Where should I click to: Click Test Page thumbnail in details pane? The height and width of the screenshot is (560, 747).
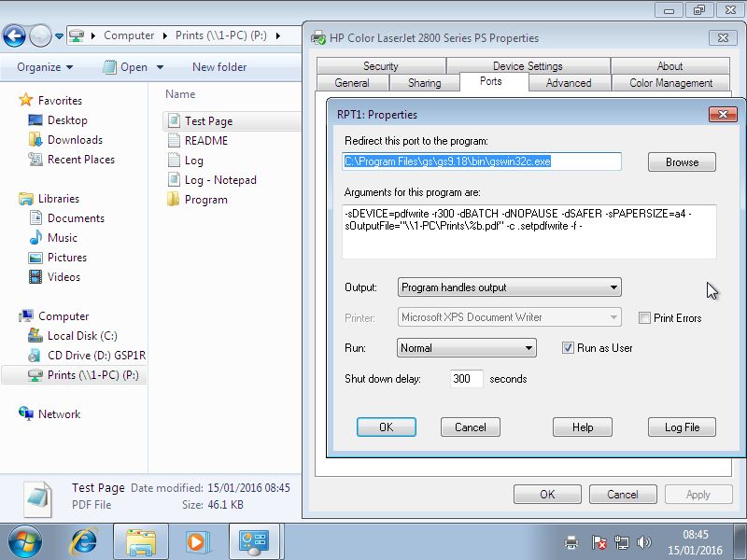pos(37,499)
